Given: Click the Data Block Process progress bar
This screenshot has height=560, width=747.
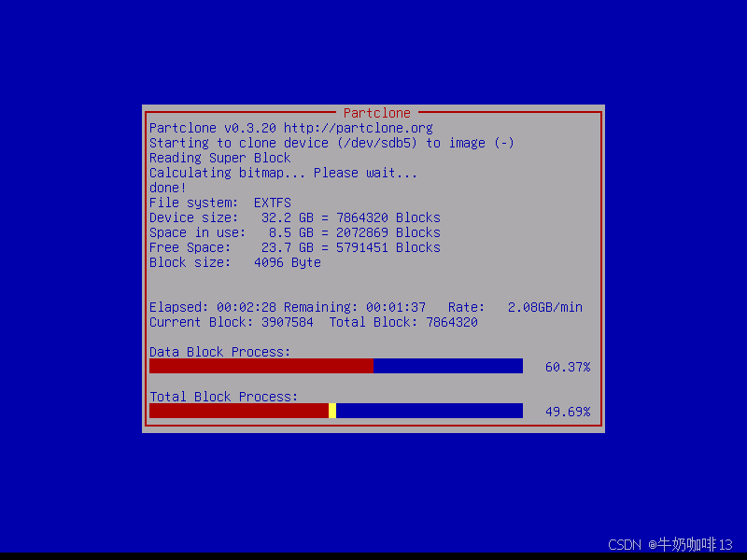Looking at the screenshot, I should click(x=336, y=366).
